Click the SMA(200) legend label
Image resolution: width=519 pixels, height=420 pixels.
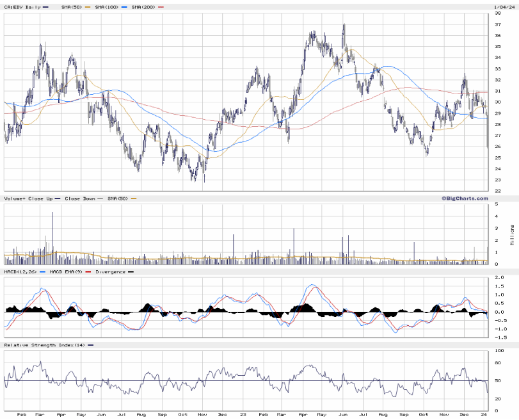coord(145,6)
